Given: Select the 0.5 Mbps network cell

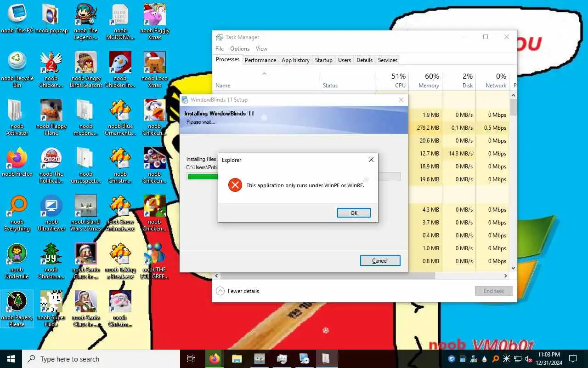Looking at the screenshot, I should coord(492,128).
